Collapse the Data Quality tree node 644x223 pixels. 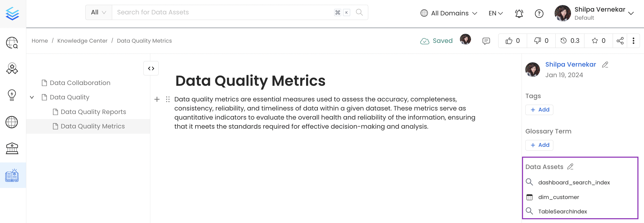point(32,97)
